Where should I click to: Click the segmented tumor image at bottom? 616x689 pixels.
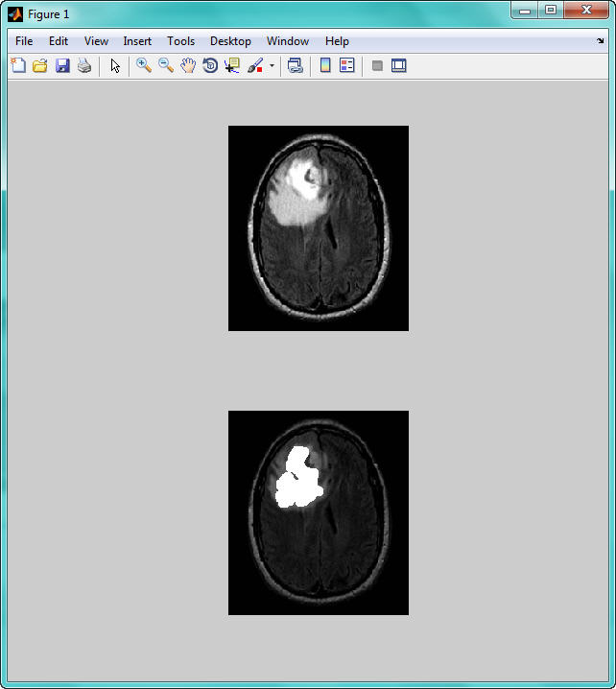point(319,512)
